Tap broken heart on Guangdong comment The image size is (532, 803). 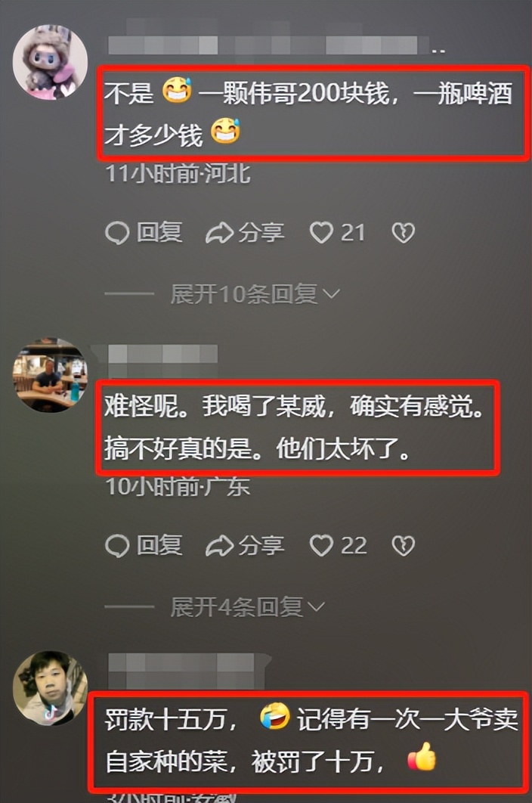coord(403,546)
